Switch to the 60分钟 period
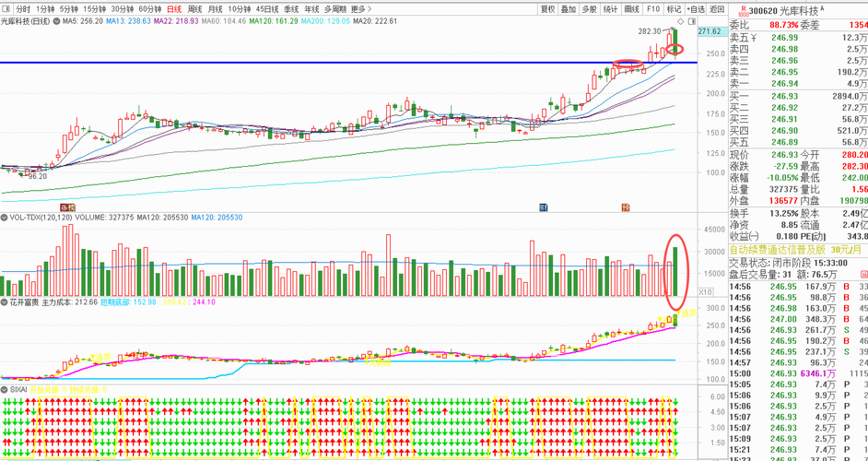Viewport: 868px width, 461px height. click(x=149, y=9)
